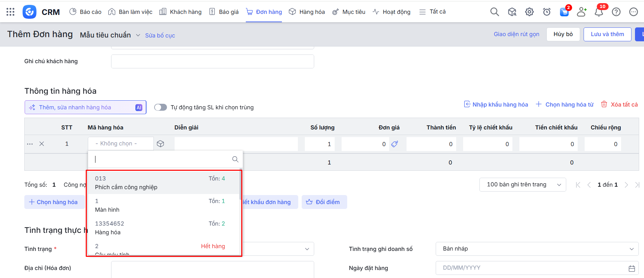Viewport: 644px width, 278px height.
Task: Expand the Mẫu tiêu chuẩn template dropdown
Action: [138, 35]
